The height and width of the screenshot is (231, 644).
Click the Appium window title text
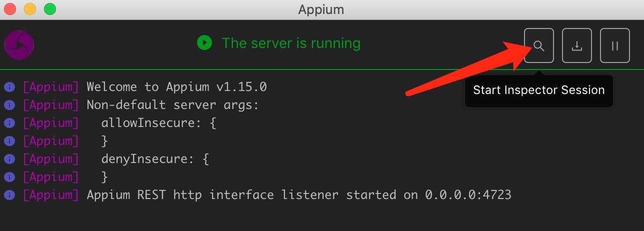(321, 9)
